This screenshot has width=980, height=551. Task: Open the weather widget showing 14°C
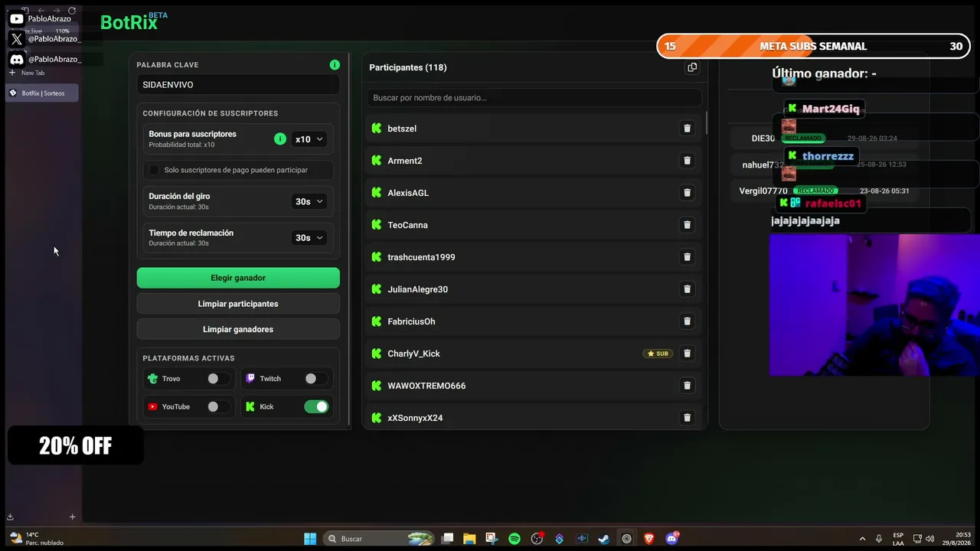tap(35, 539)
